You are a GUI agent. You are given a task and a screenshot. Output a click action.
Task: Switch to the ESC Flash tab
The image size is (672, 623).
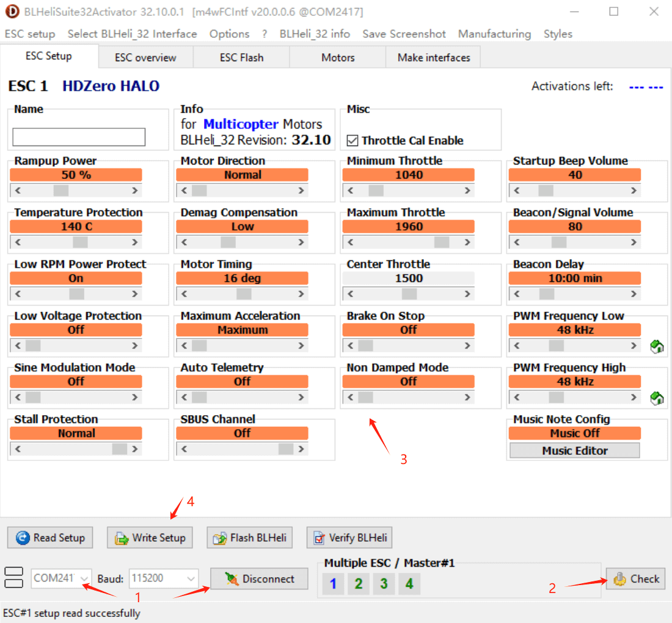point(241,57)
